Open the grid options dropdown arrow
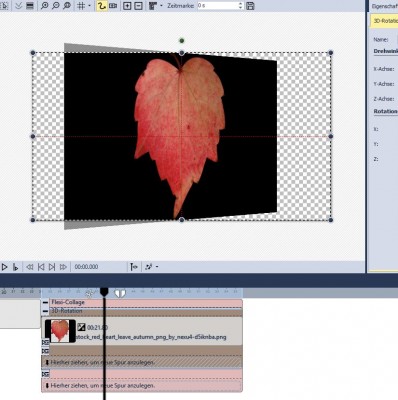 [x=89, y=6]
